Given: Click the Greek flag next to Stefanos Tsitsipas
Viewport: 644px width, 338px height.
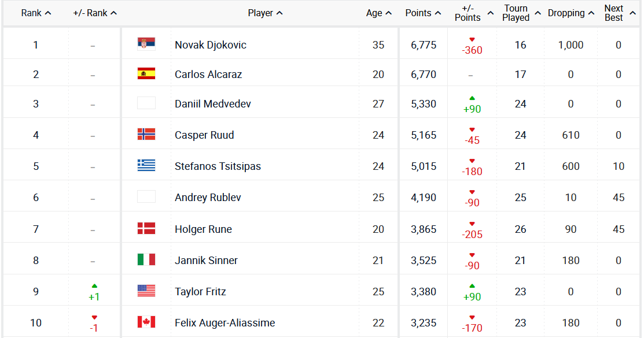Looking at the screenshot, I should tap(146, 165).
